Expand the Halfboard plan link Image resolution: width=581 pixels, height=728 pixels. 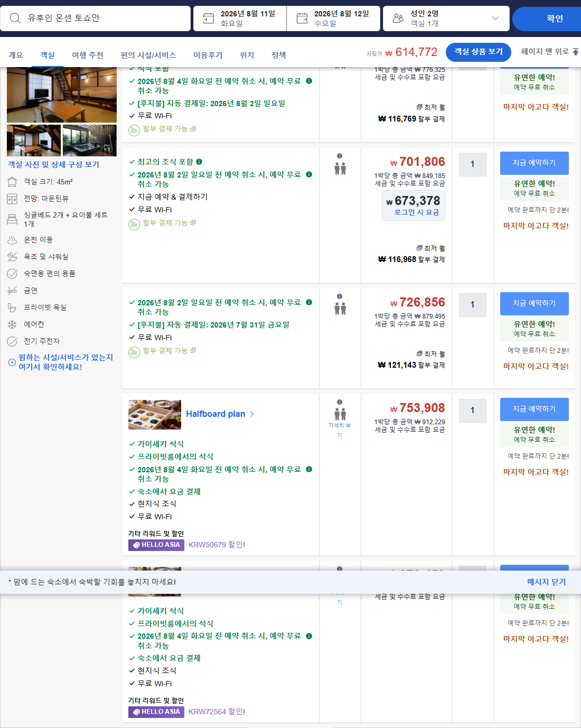point(220,414)
